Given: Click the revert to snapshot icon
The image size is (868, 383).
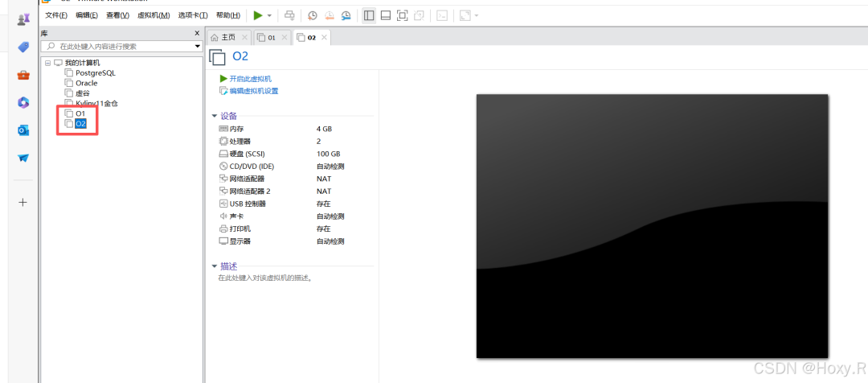Looking at the screenshot, I should point(330,15).
